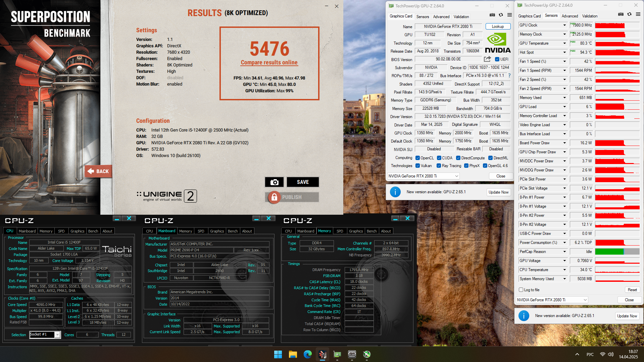Toggle the DirectCompute checkbox
Screen dimensions: 644x362
[458, 158]
